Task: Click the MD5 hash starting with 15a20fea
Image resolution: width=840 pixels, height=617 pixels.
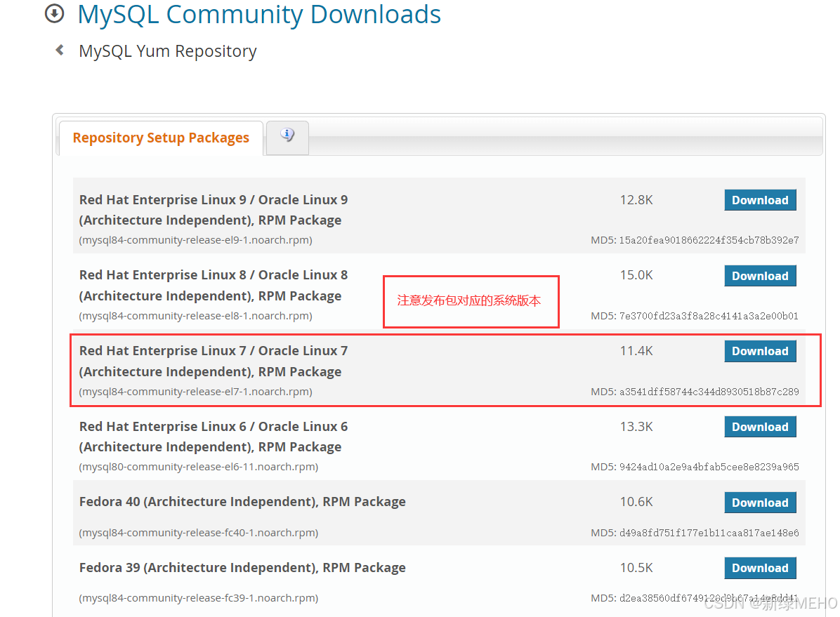Action: coord(709,240)
